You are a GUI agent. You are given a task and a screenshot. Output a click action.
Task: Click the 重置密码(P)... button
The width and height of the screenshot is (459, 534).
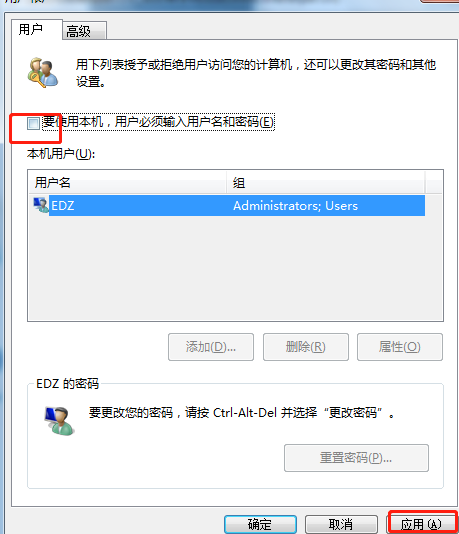(356, 458)
